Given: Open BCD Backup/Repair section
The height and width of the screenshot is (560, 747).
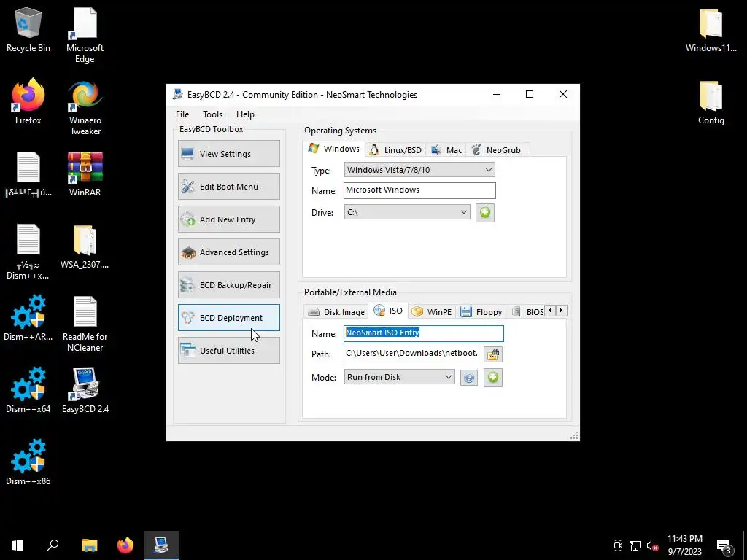Looking at the screenshot, I should coord(228,285).
